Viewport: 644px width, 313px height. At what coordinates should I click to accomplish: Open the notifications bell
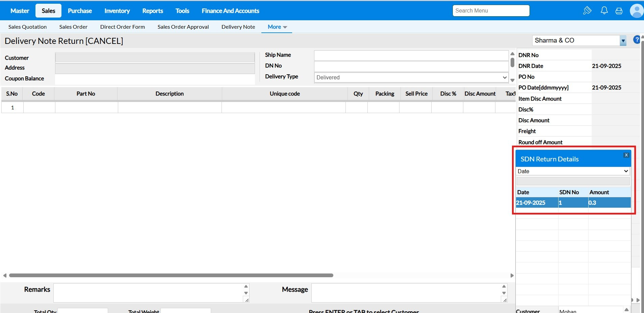click(x=604, y=10)
